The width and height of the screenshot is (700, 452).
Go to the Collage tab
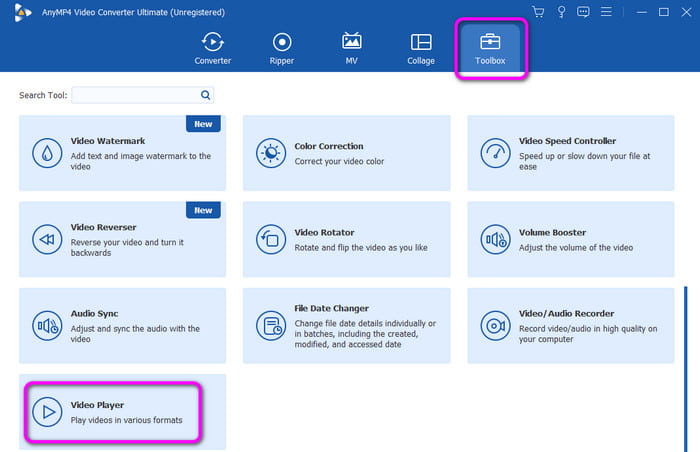[421, 48]
